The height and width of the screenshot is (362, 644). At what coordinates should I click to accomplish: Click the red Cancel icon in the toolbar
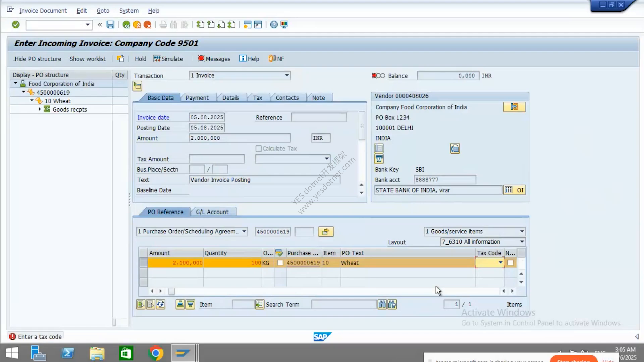pyautogui.click(x=147, y=25)
